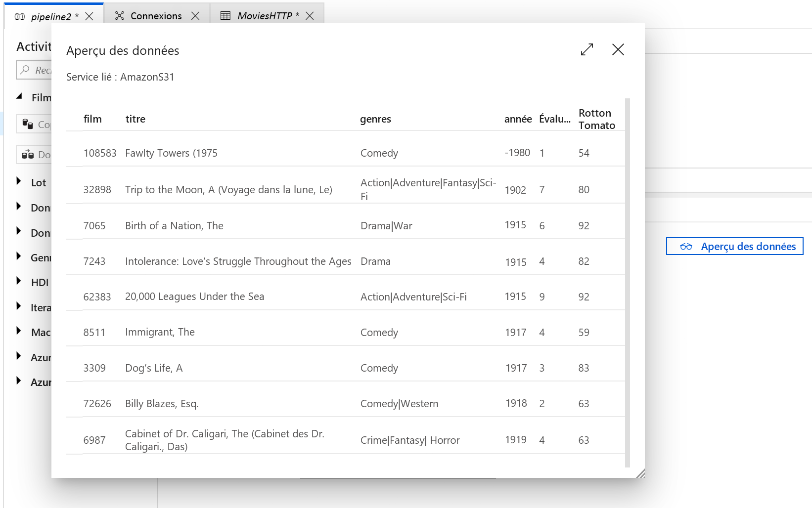Expand the second Don activities group
The width and height of the screenshot is (812, 508).
[x=19, y=231]
